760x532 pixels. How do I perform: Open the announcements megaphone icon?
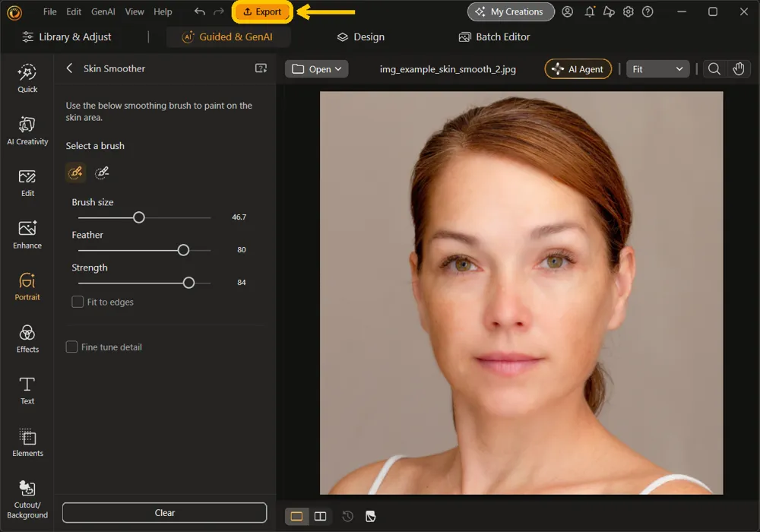pyautogui.click(x=609, y=11)
